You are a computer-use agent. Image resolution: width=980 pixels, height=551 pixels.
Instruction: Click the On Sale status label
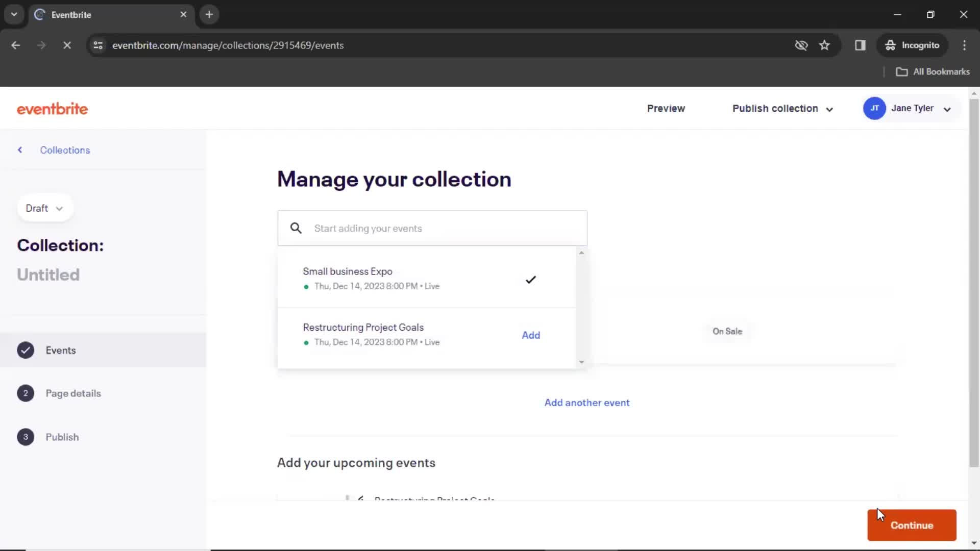(727, 331)
